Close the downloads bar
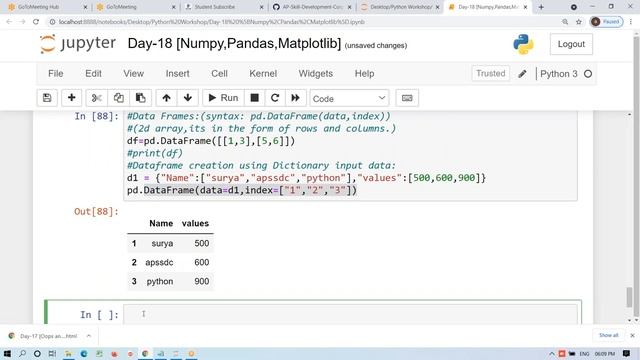This screenshot has width=640, height=360. (632, 336)
